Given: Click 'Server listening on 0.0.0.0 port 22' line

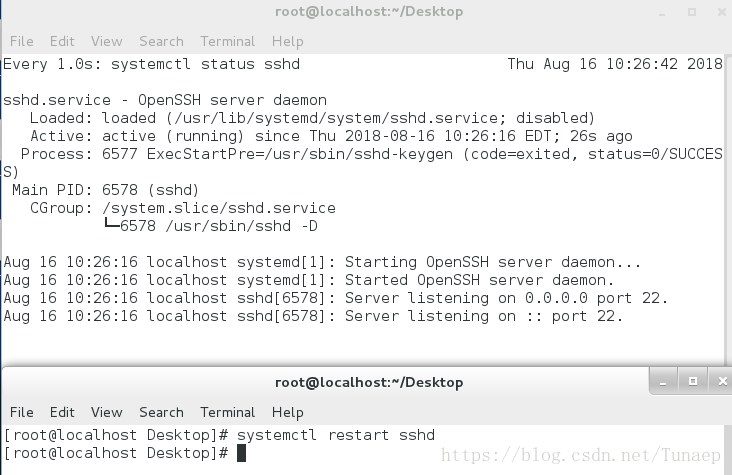Looking at the screenshot, I should [x=336, y=298].
